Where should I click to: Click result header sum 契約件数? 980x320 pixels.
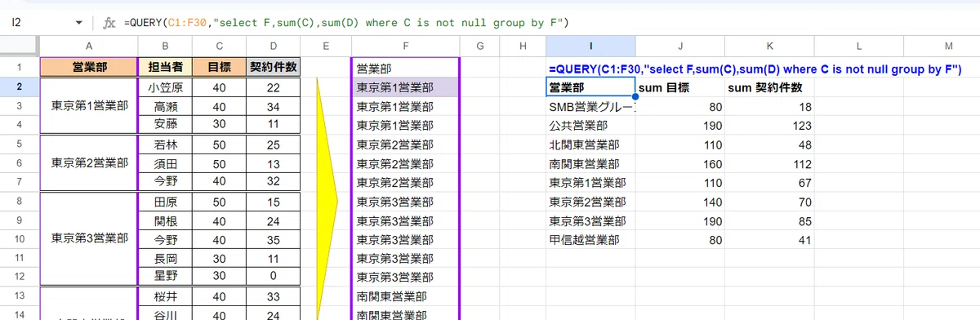point(768,87)
